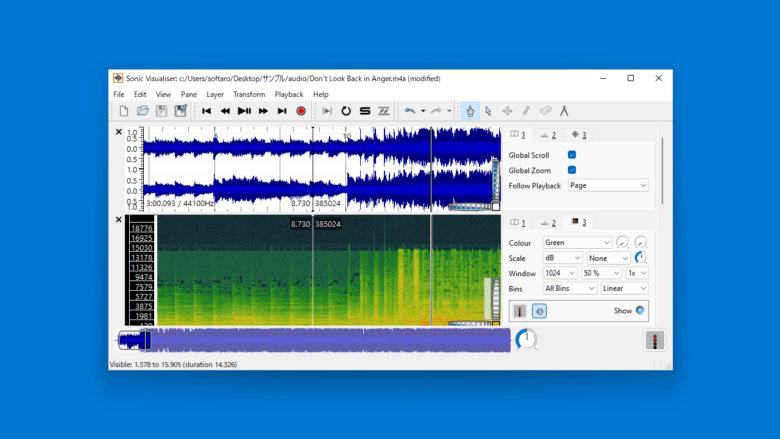780x439 pixels.
Task: Open the Redo history dropdown arrow
Action: (449, 111)
